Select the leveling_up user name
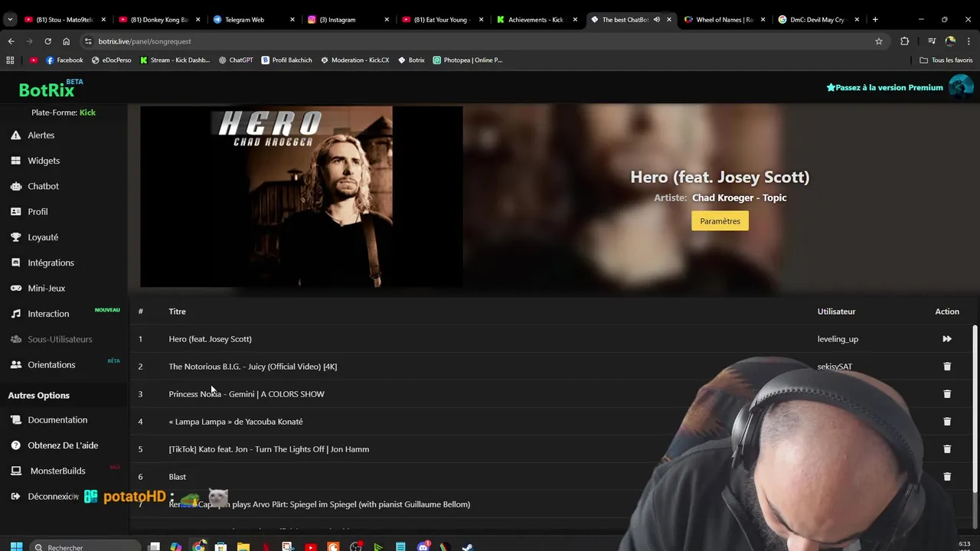The width and height of the screenshot is (980, 551). [838, 339]
